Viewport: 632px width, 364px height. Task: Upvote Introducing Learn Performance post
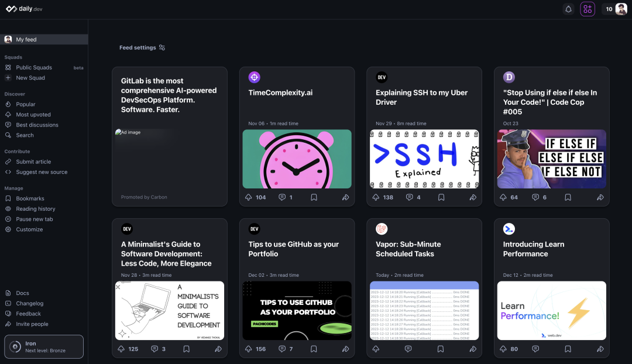pos(503,349)
